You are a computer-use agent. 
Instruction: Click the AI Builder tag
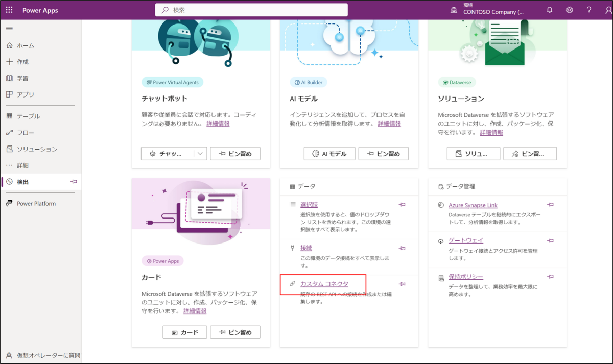(309, 82)
